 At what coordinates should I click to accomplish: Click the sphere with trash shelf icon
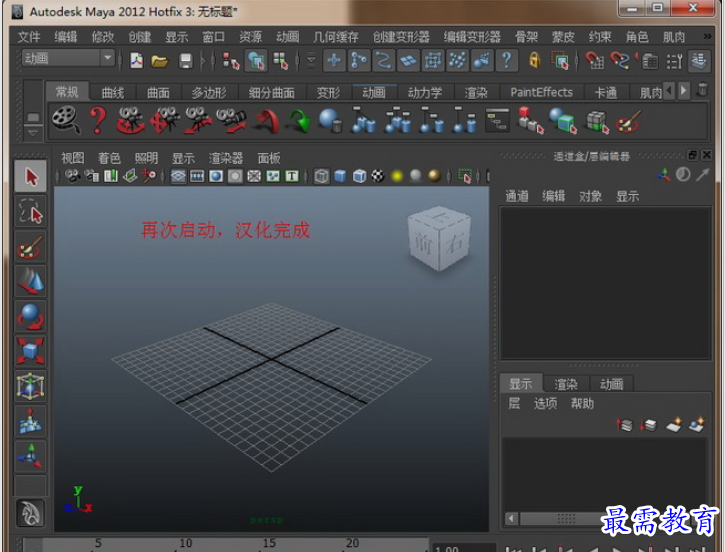tap(330, 120)
